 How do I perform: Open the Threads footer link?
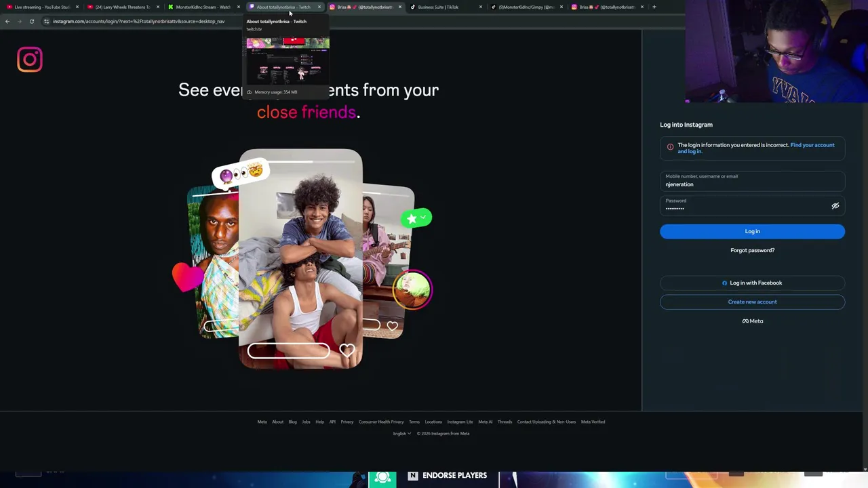point(505,422)
